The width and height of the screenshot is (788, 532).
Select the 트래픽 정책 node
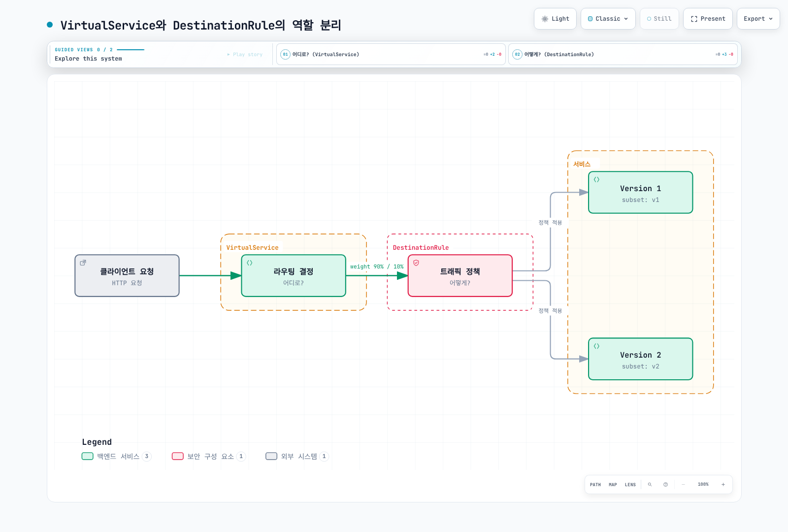(x=460, y=276)
